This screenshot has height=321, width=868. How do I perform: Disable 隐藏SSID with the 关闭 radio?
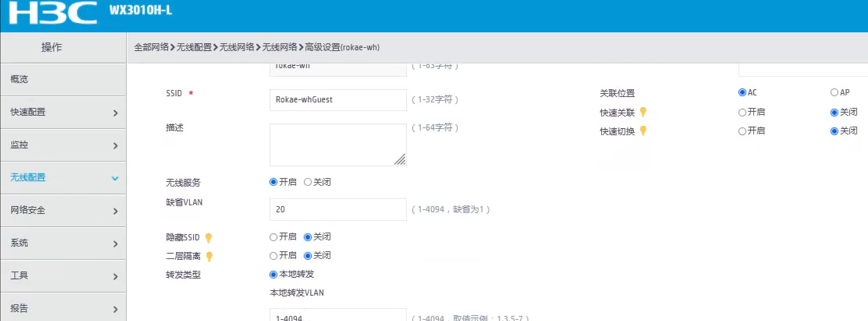pyautogui.click(x=308, y=237)
